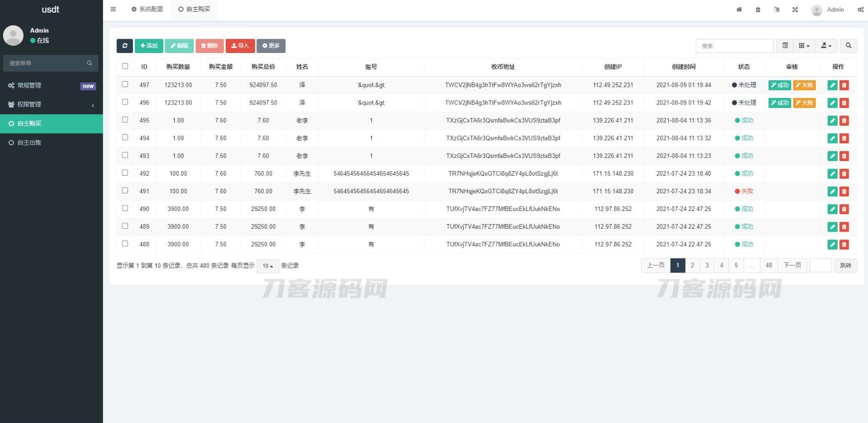
Task: Click the green 添加 add button
Action: [149, 45]
